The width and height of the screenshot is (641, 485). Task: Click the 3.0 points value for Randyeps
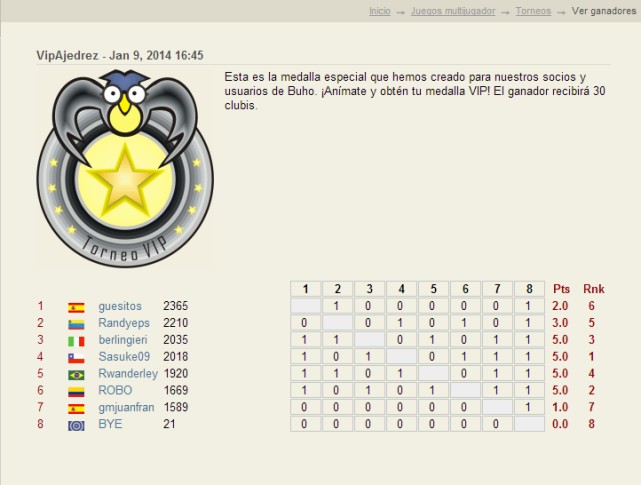tap(560, 323)
